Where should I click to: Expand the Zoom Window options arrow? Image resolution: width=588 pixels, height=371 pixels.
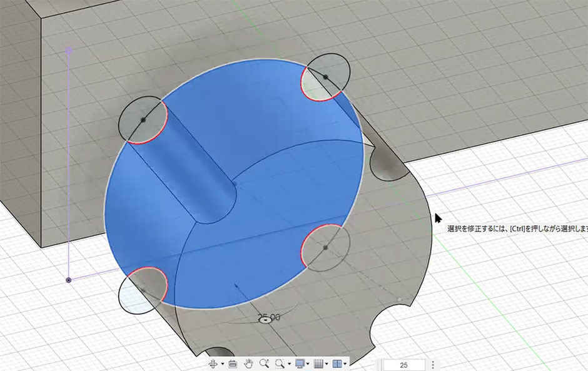[289, 364]
